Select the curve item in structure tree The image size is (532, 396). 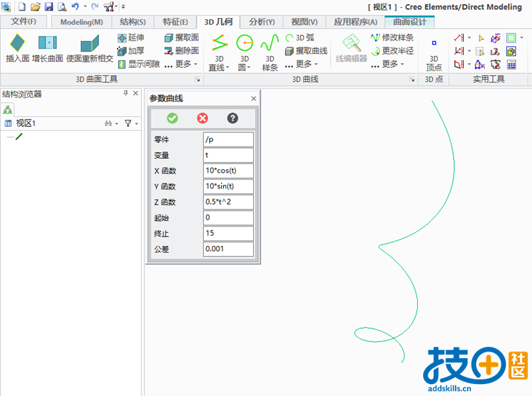click(x=19, y=137)
